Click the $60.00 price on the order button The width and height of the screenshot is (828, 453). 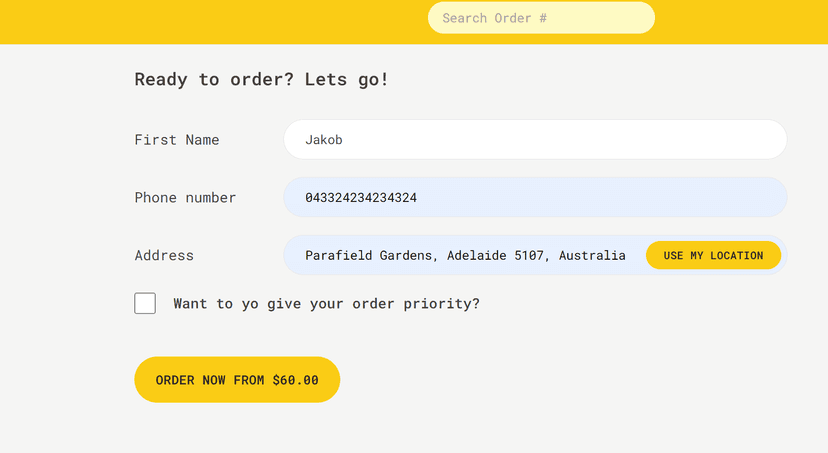pos(296,380)
